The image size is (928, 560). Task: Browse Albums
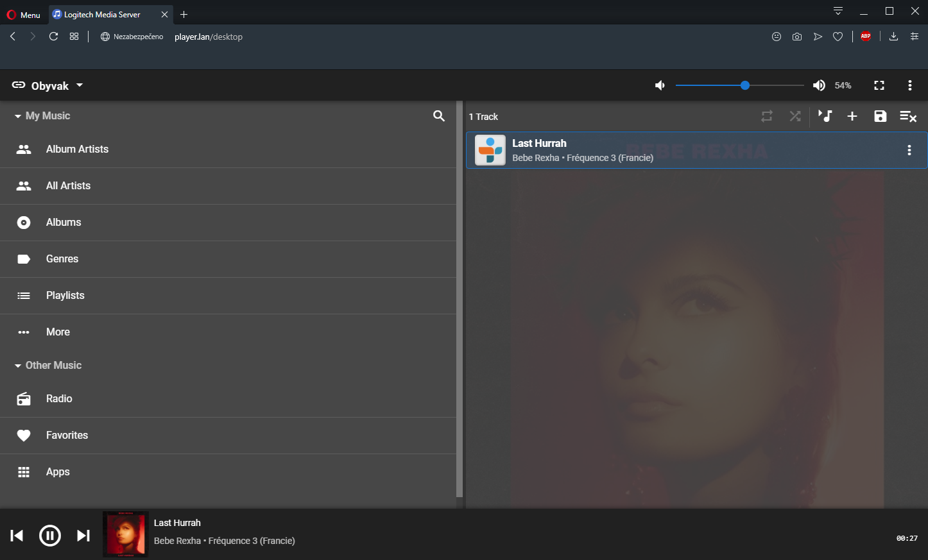pyautogui.click(x=228, y=223)
